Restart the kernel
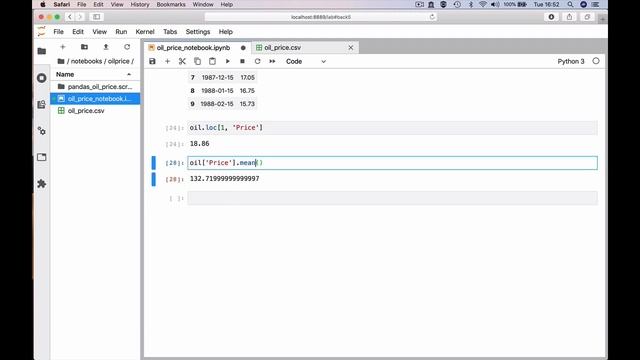The image size is (640, 360). (x=257, y=61)
